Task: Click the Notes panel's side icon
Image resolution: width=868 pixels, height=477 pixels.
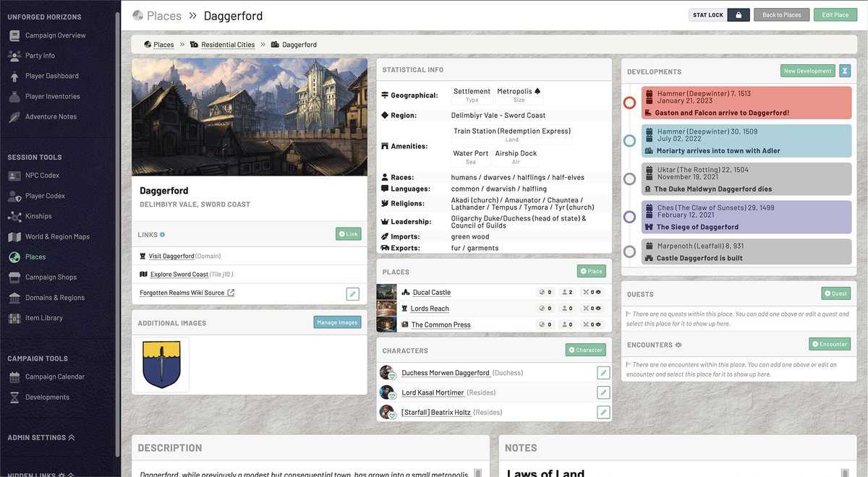Action: tap(845, 473)
